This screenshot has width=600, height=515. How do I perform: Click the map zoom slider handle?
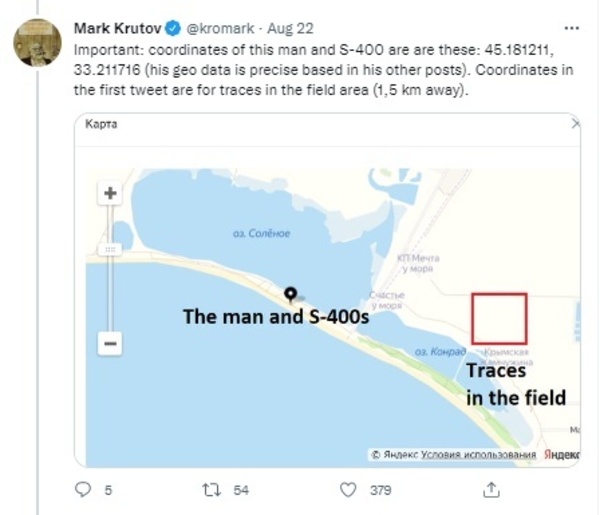(x=111, y=248)
